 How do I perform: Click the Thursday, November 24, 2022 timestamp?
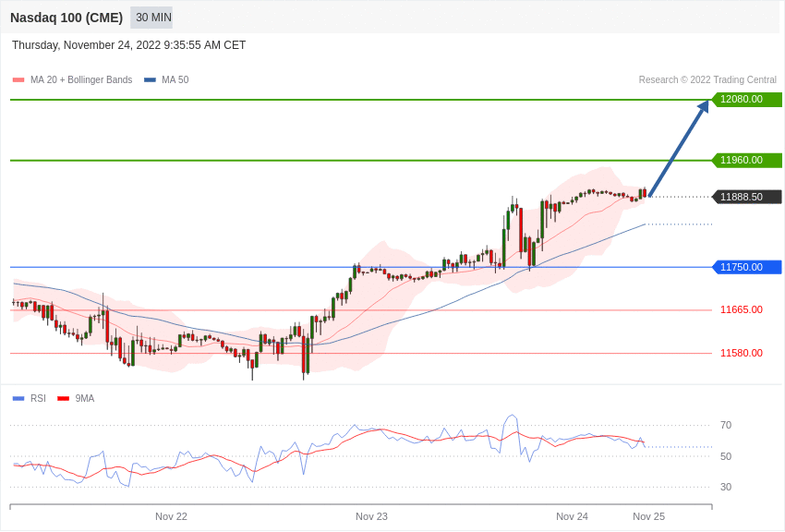(x=128, y=45)
